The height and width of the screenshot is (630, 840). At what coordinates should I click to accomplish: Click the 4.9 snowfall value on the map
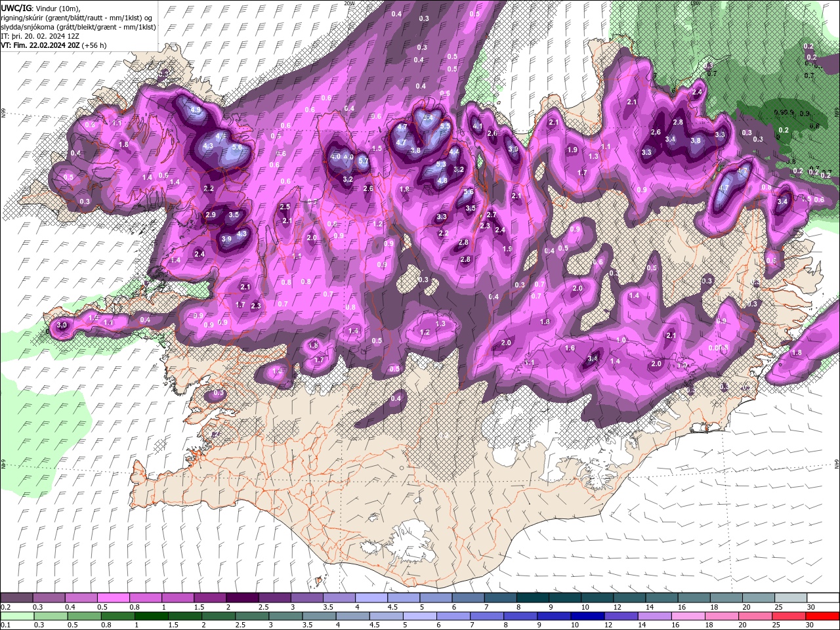pos(195,110)
